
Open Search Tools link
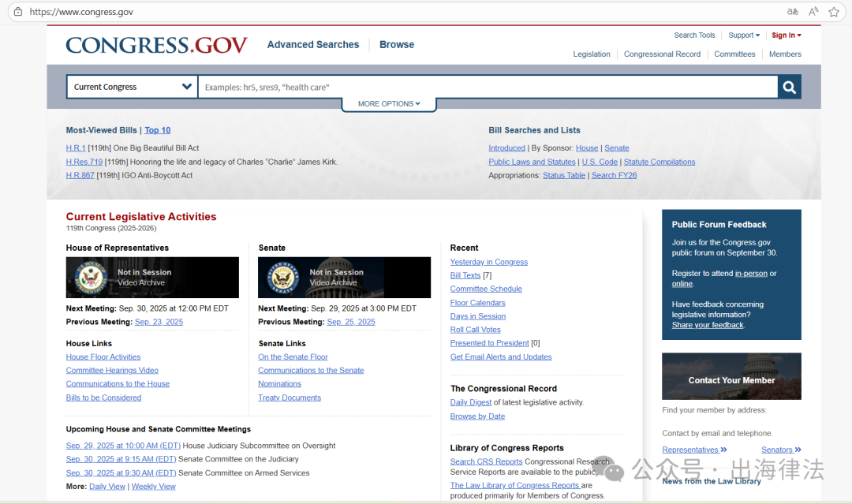tap(694, 35)
